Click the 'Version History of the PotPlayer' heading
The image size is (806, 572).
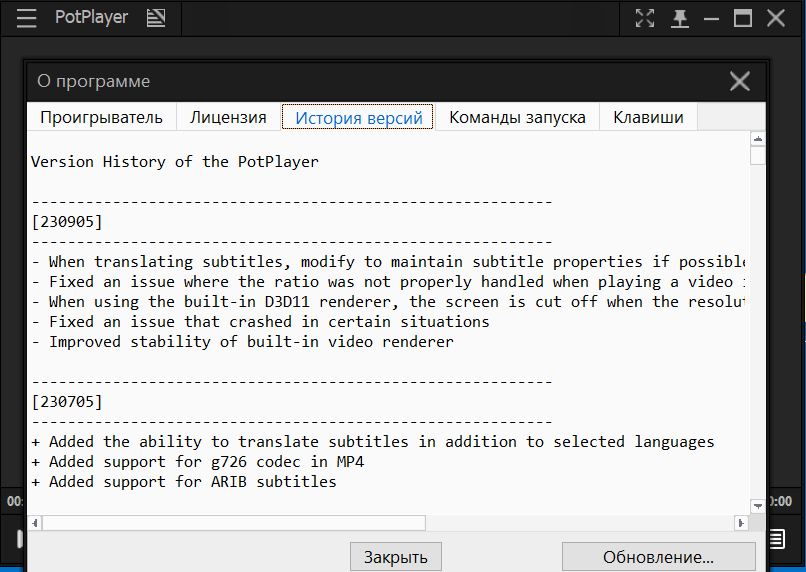coord(175,162)
